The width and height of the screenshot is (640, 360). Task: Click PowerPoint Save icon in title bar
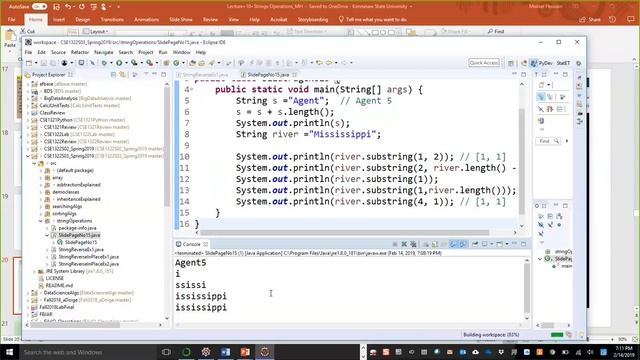[56, 7]
